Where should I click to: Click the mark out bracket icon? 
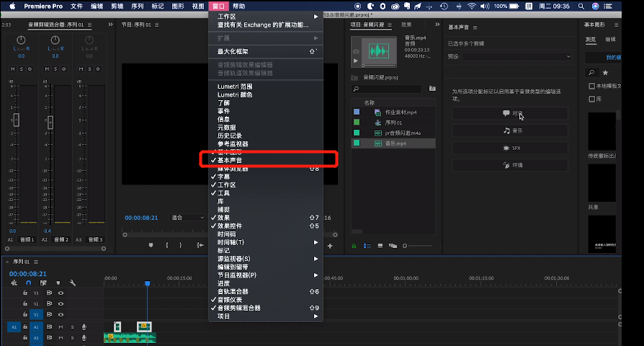pos(181,245)
